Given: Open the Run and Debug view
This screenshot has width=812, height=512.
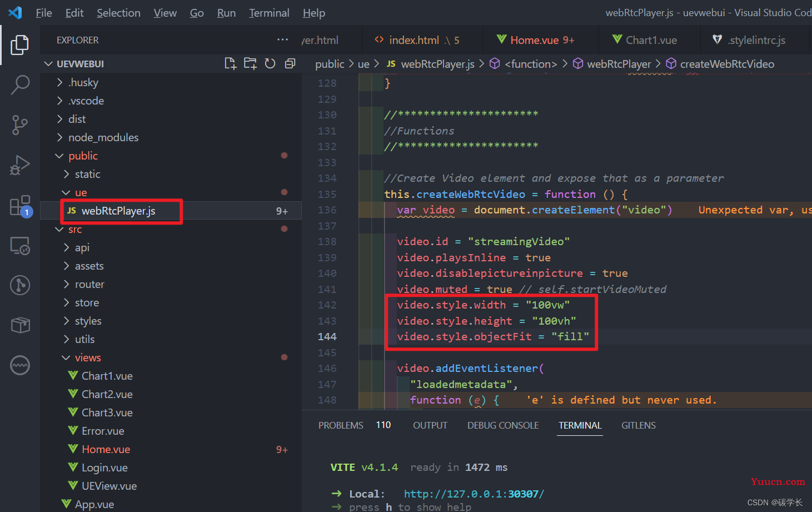Looking at the screenshot, I should (x=20, y=165).
